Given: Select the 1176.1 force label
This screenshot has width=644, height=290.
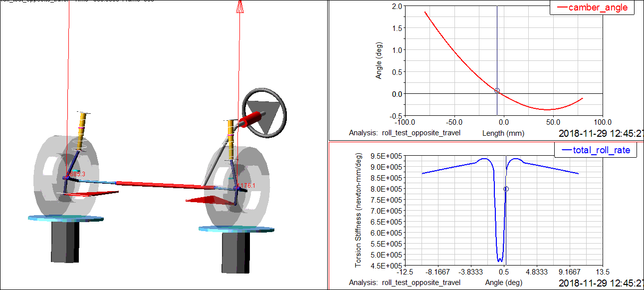Looking at the screenshot, I should click(x=246, y=186).
